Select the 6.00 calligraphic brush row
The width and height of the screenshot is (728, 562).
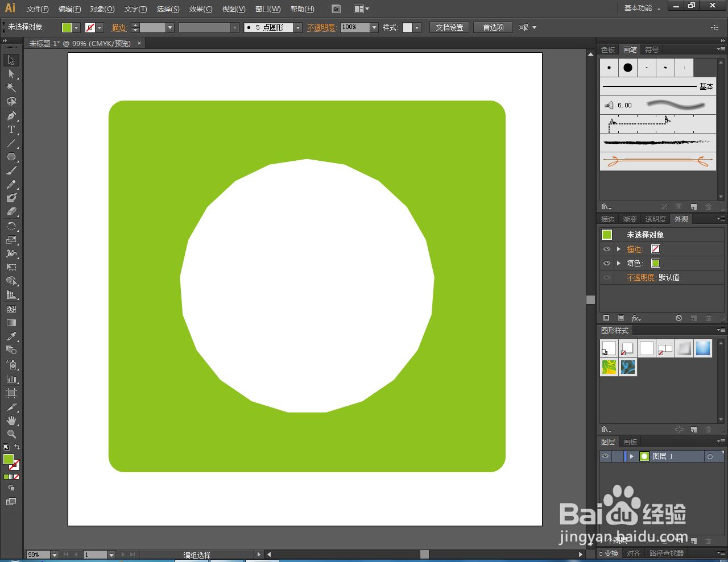click(658, 105)
